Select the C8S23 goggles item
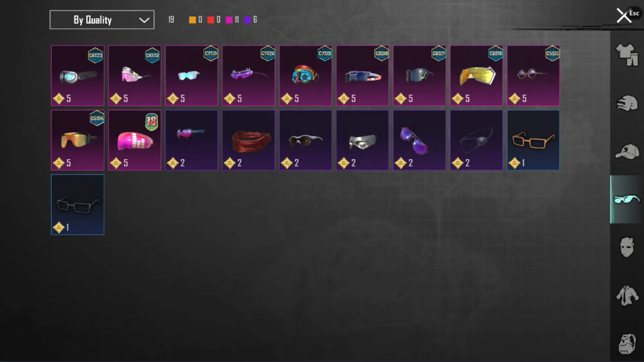 pos(77,75)
